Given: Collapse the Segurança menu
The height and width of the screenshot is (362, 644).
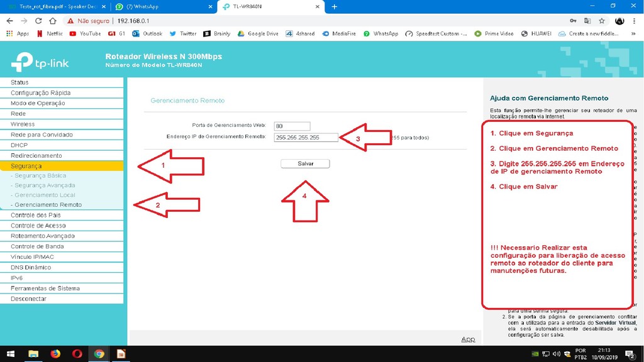Looking at the screenshot, I should (62, 166).
